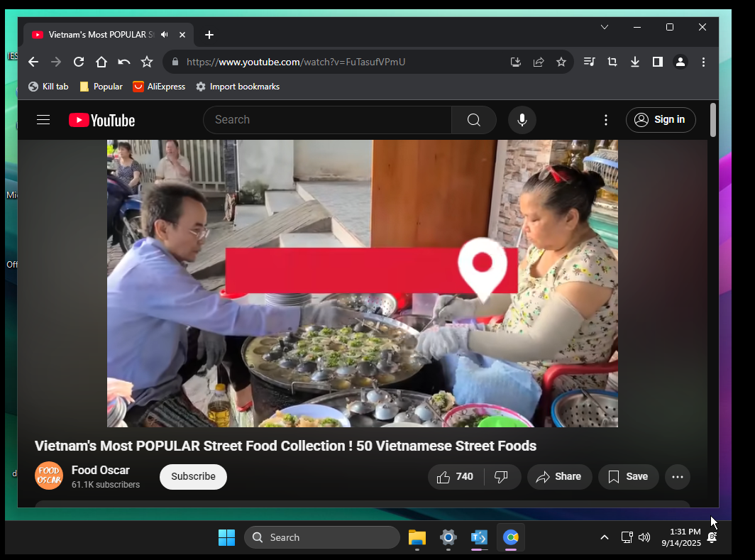The height and width of the screenshot is (560, 755).
Task: Click the video Share button
Action: tap(559, 477)
